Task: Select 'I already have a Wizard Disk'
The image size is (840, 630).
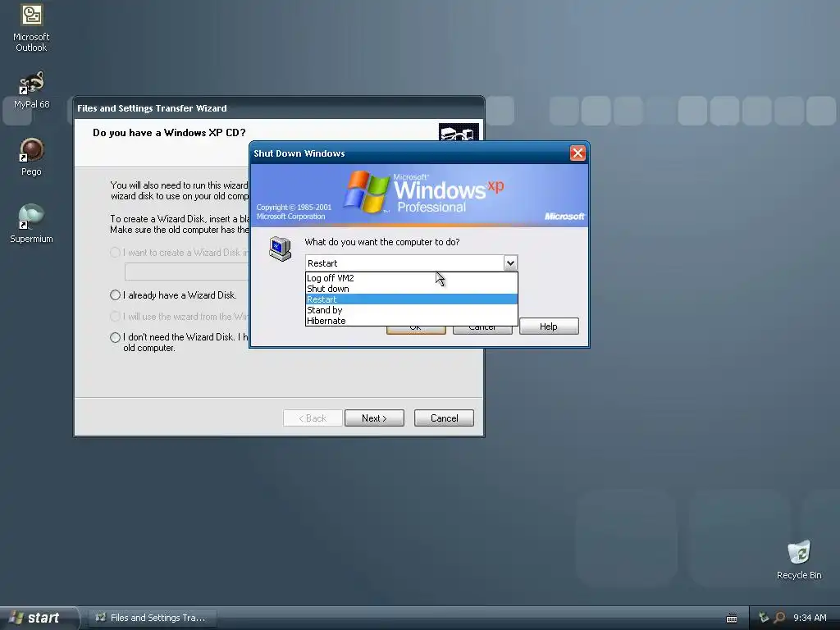Action: click(x=174, y=295)
